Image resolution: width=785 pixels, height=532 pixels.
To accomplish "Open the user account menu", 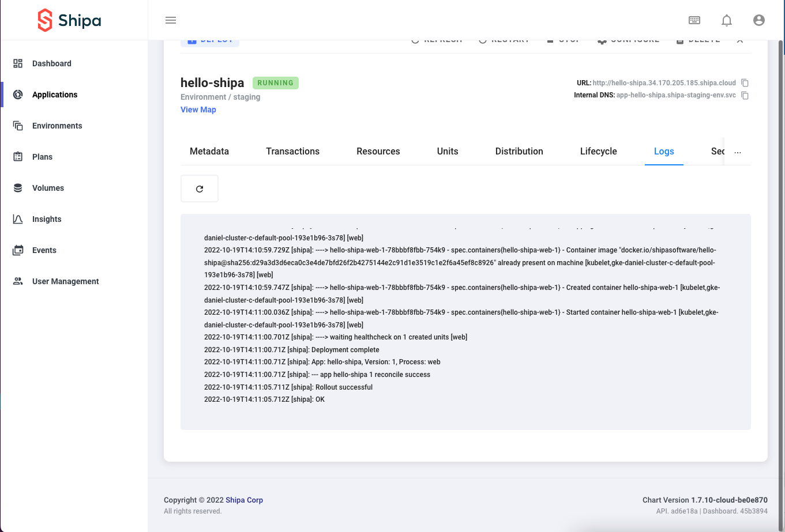I will 759,20.
